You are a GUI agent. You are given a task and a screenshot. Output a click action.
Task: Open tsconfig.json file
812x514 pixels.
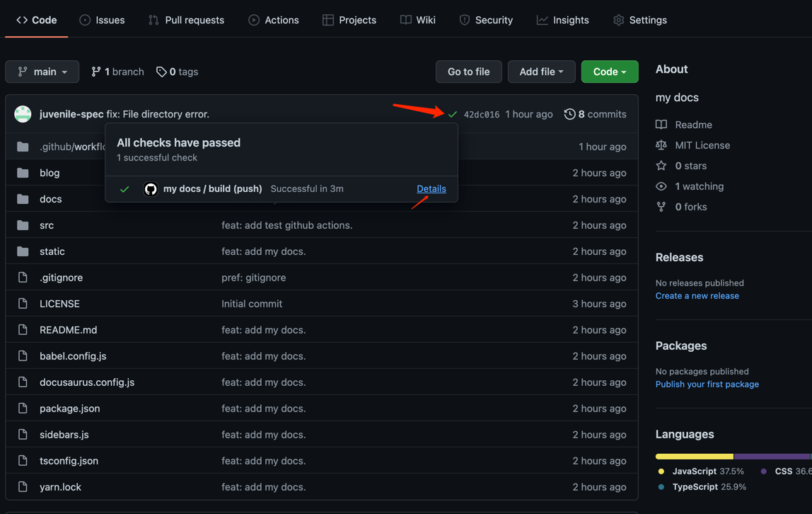(69, 461)
